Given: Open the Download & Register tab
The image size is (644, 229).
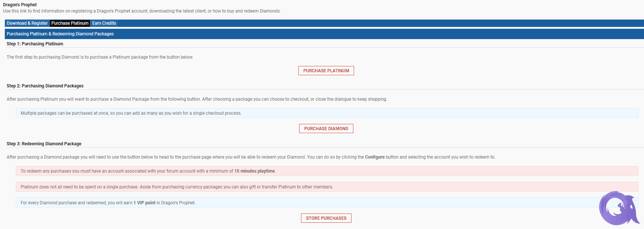Looking at the screenshot, I should [x=27, y=23].
